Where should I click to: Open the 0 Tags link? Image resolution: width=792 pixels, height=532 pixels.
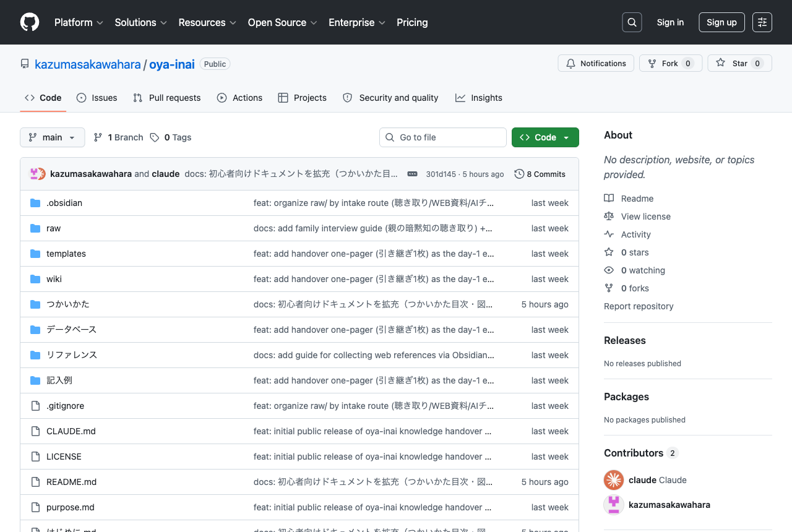click(171, 137)
